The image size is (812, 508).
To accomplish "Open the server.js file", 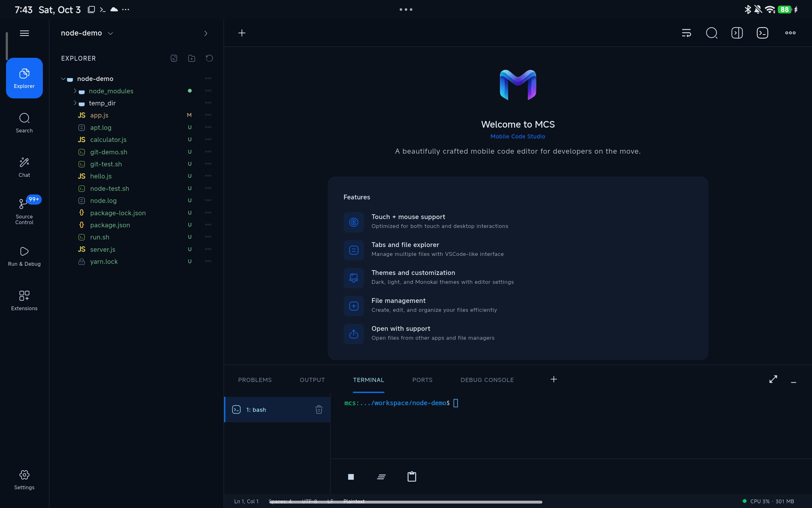I will point(103,249).
